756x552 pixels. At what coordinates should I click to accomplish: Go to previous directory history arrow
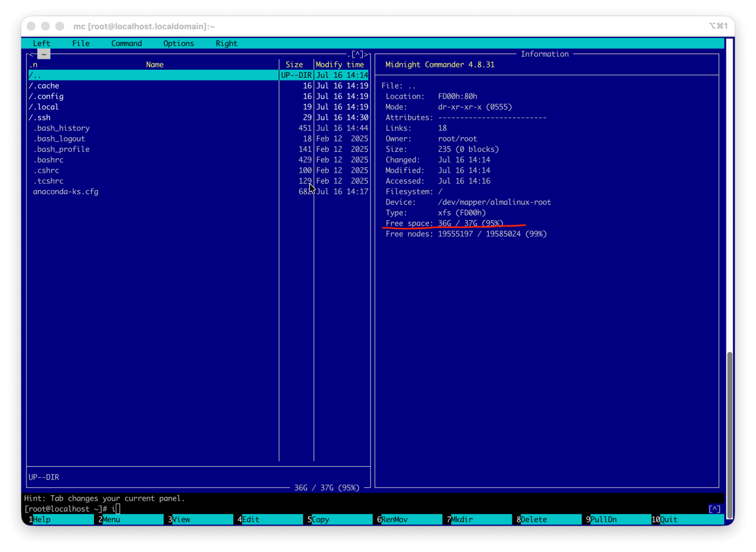pos(31,54)
